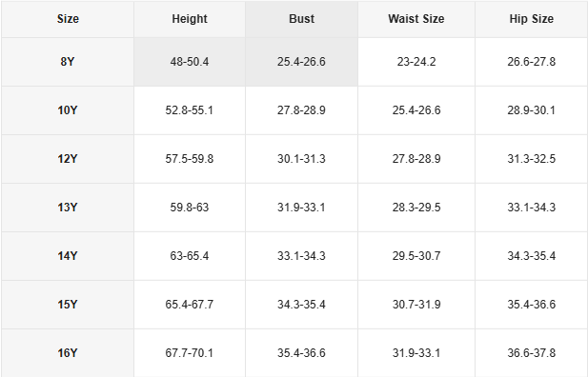Screen dimensions: 588x377
Task: Select the Height column header
Action: (x=190, y=19)
